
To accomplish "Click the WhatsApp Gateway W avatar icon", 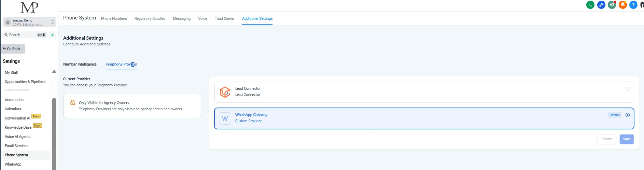I will tap(225, 118).
